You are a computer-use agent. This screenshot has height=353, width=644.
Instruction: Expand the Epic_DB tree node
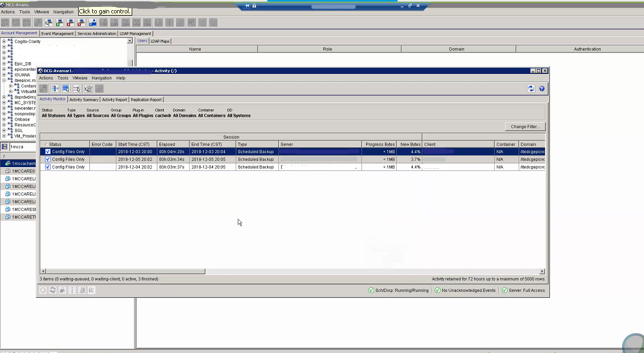click(4, 63)
